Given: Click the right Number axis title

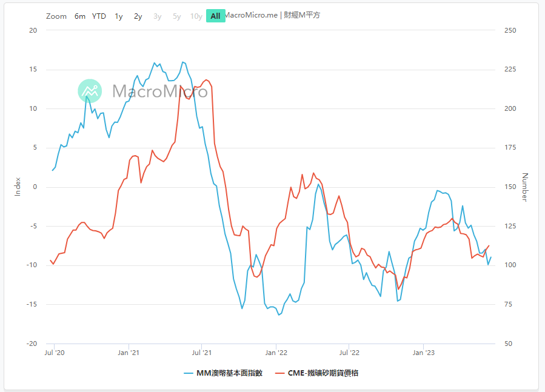Looking at the screenshot, I should (525, 187).
